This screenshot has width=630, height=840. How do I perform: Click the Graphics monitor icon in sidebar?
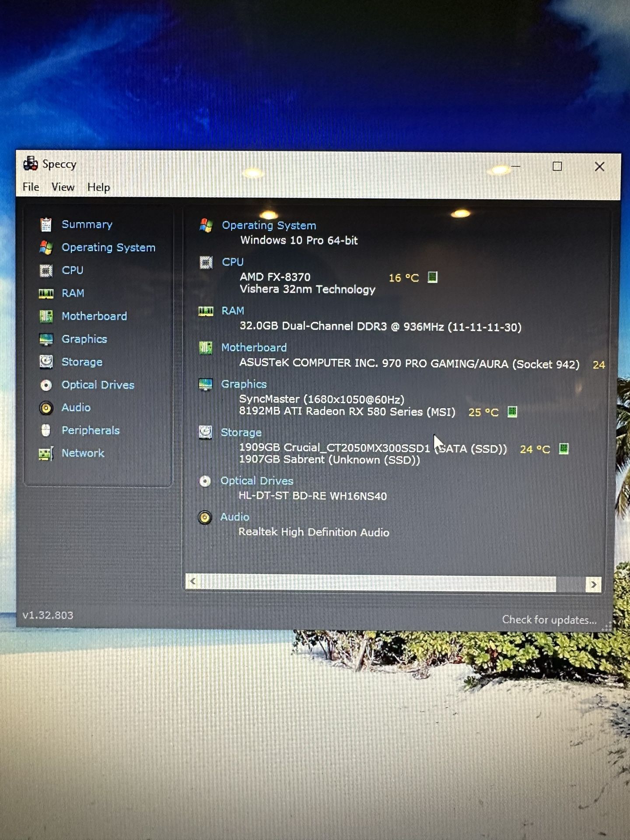pos(46,339)
